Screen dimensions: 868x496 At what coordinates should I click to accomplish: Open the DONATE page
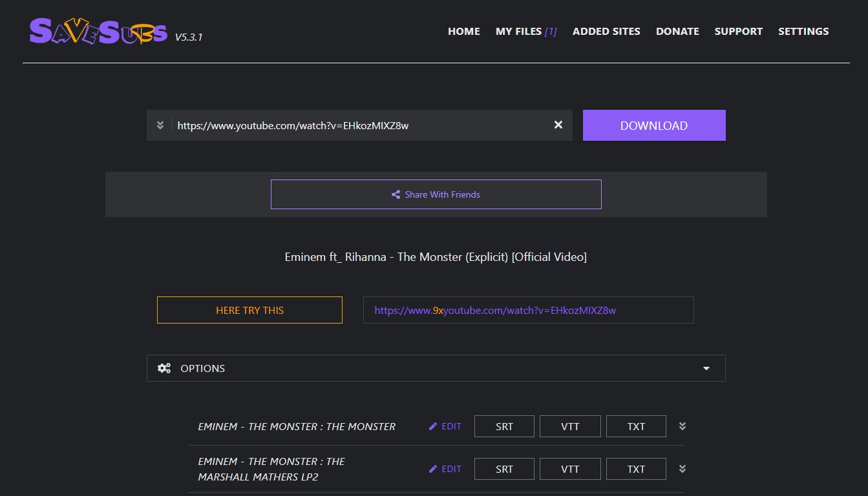677,31
